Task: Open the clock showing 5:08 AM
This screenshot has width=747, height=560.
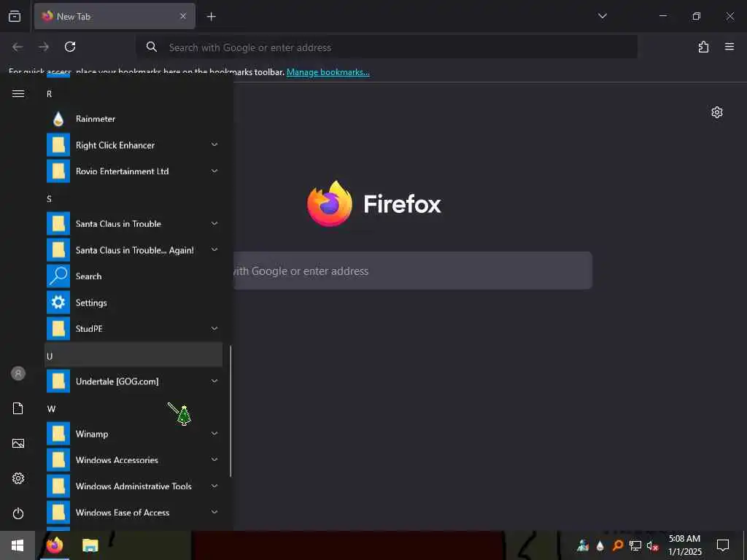Action: [684, 545]
